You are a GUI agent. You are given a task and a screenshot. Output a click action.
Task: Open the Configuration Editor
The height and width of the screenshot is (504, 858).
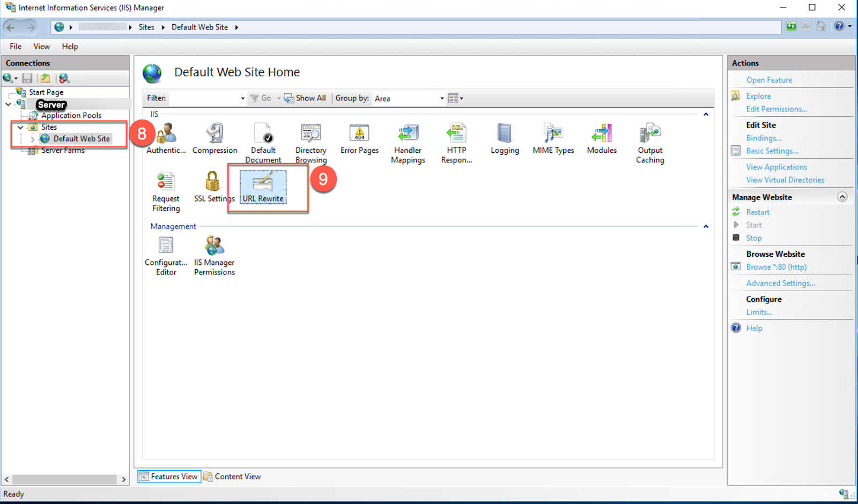pos(166,256)
